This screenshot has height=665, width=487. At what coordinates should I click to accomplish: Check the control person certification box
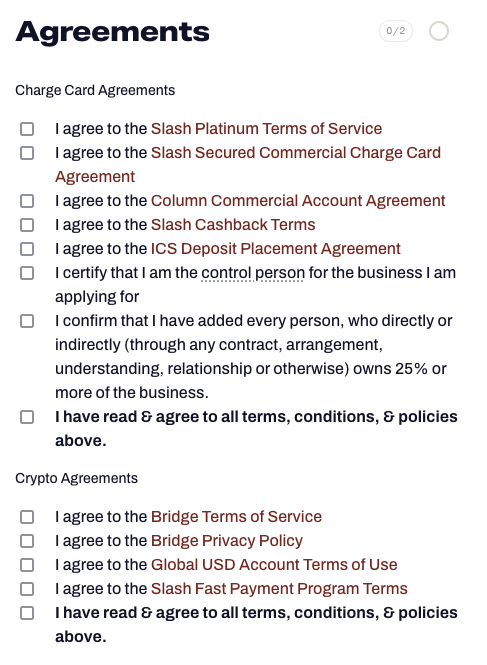[x=27, y=273]
